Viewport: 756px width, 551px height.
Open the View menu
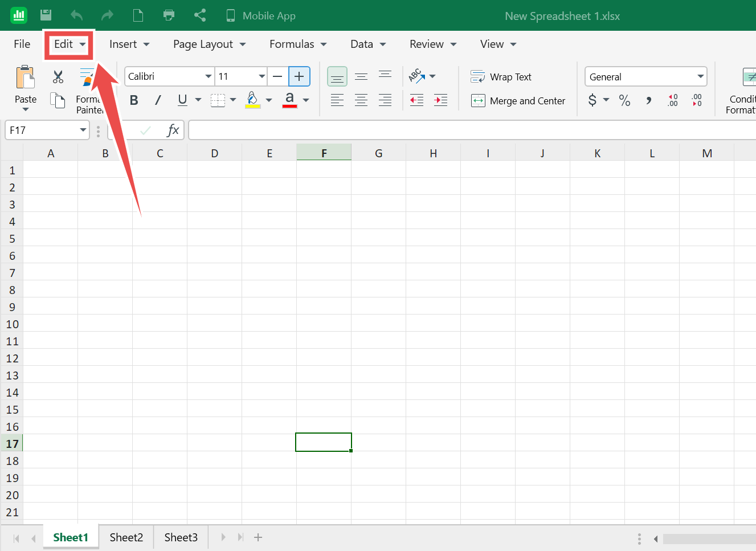coord(498,44)
